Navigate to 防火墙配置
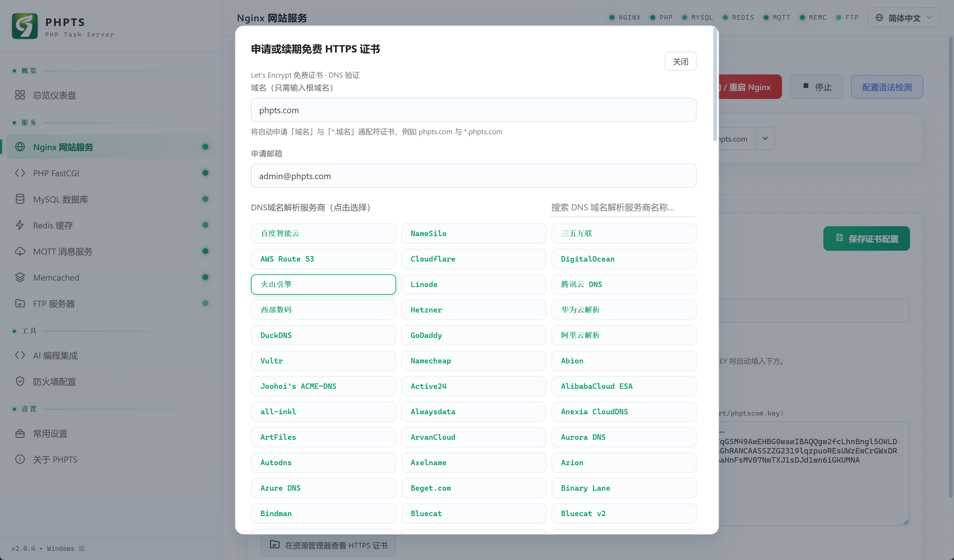The image size is (954, 560). (x=111, y=381)
